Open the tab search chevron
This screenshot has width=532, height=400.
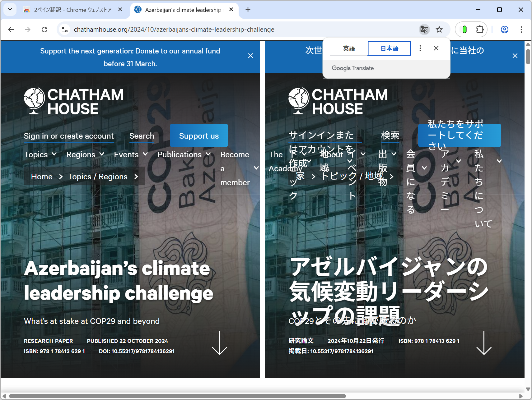pos(10,9)
